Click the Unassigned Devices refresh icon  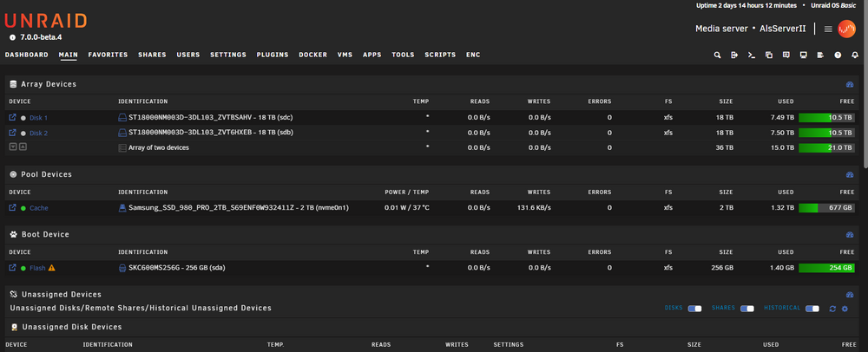832,309
